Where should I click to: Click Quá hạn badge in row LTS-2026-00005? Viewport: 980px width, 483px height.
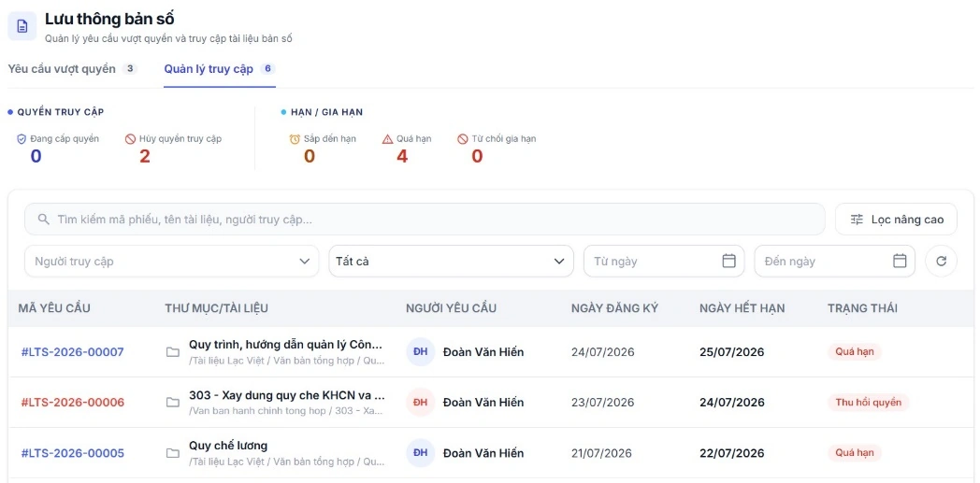(855, 453)
